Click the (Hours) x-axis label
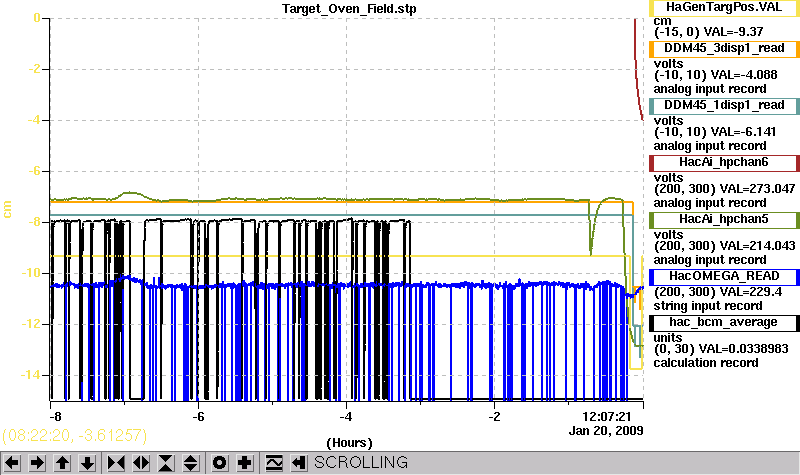 349,442
